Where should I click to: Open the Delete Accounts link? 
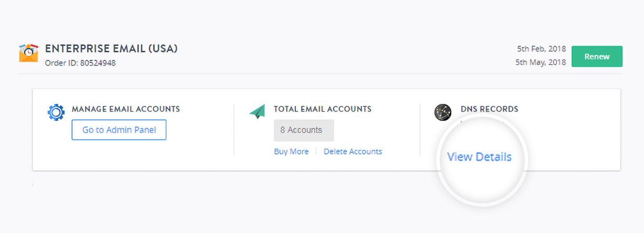[x=353, y=151]
